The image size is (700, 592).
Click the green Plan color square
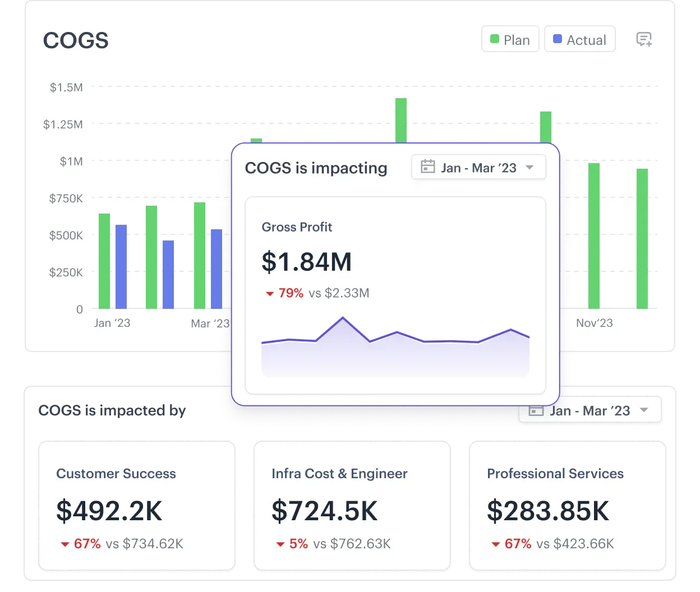tap(495, 39)
